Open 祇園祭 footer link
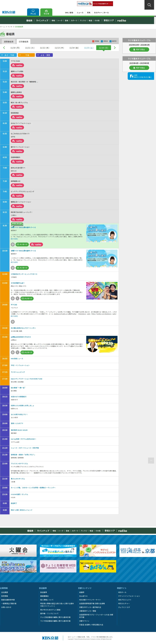The image size is (156, 644). (x=82, y=592)
